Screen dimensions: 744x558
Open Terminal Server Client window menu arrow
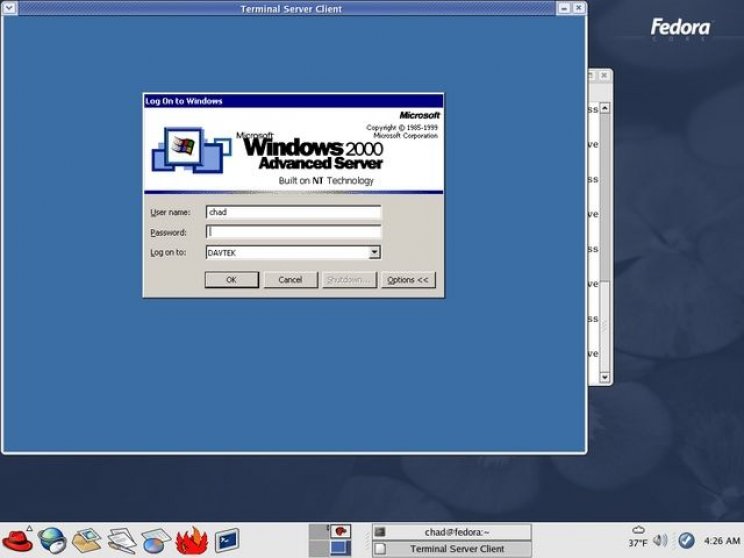pyautogui.click(x=10, y=8)
